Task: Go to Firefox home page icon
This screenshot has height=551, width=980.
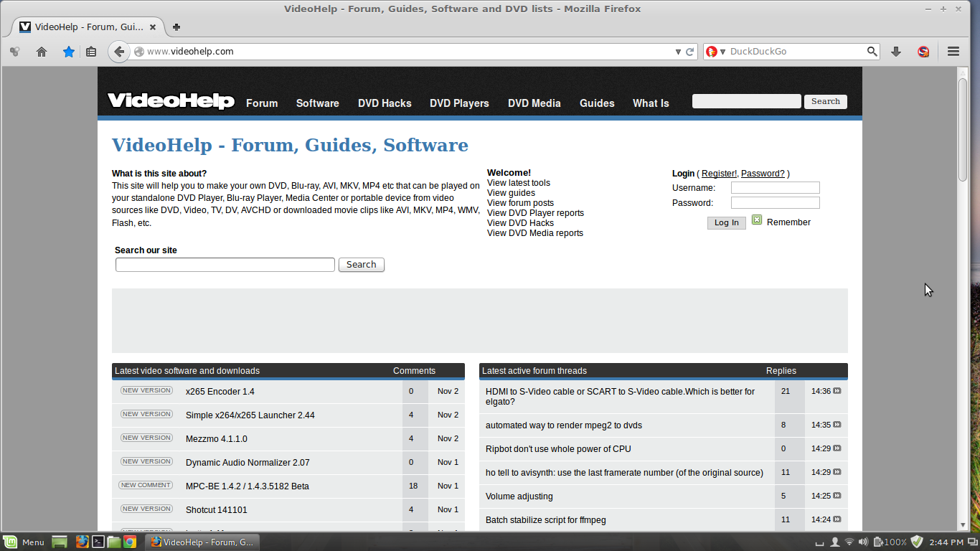Action: coord(42,52)
